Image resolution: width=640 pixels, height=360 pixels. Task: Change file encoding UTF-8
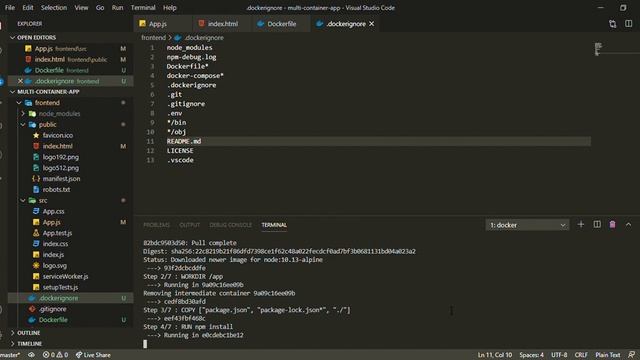click(559, 355)
